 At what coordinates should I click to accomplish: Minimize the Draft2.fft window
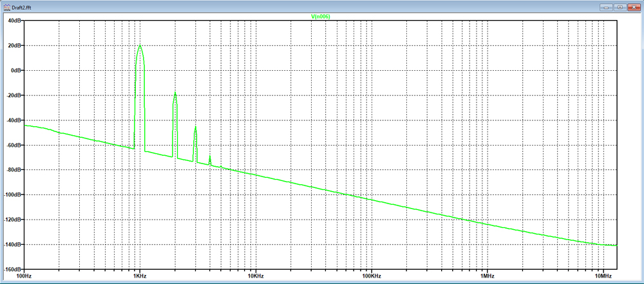(605, 7)
